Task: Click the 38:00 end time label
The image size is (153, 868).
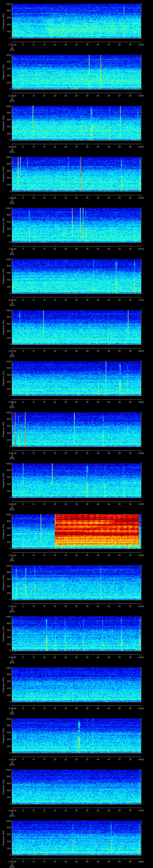Action: pyautogui.click(x=141, y=351)
